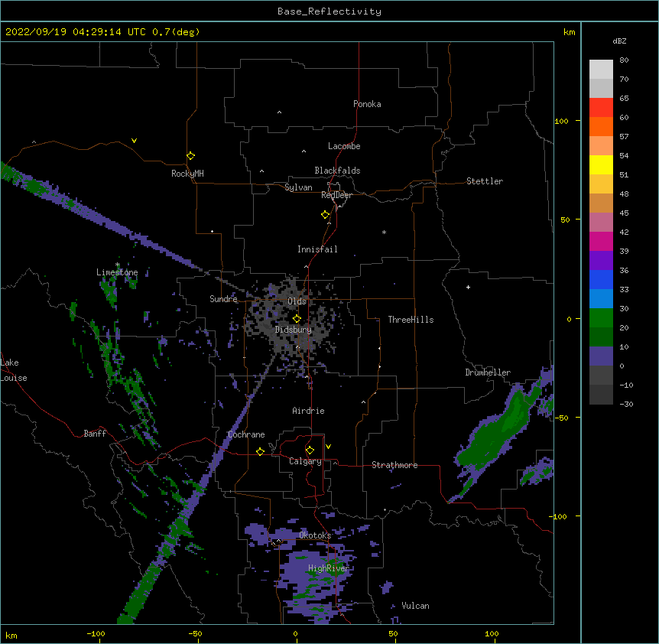Select the Sundre label
Screen dimensions: 659x644
click(x=223, y=299)
